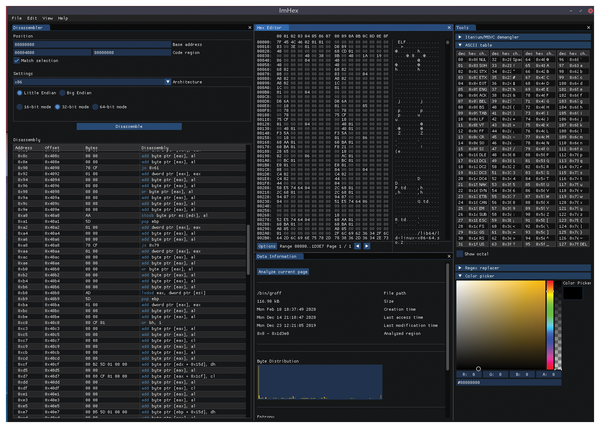Toggle the Match selection checkbox
The width and height of the screenshot is (600, 428).
[16, 60]
